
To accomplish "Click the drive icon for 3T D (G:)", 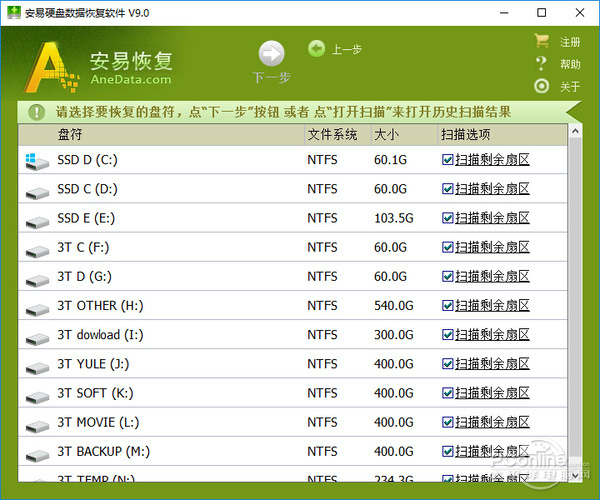I will [x=37, y=281].
